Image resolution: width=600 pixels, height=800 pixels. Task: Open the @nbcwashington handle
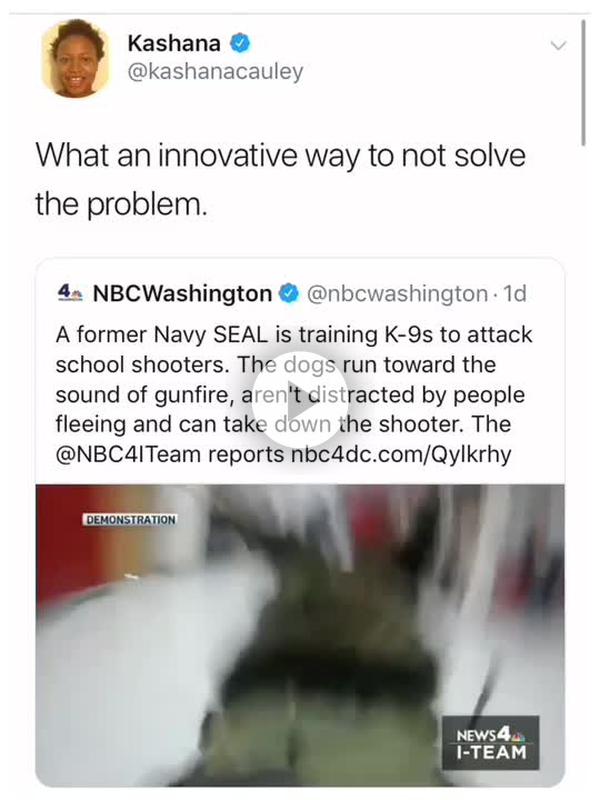tap(397, 294)
